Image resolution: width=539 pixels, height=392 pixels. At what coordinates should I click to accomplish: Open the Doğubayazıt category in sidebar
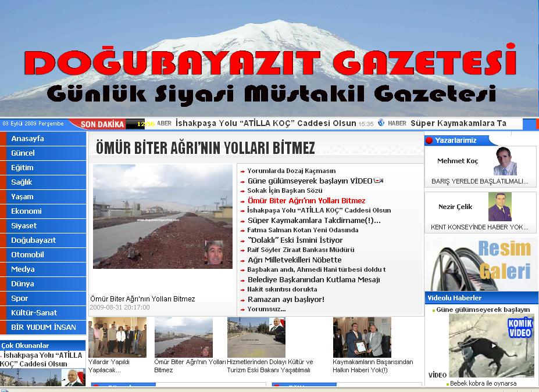(33, 240)
